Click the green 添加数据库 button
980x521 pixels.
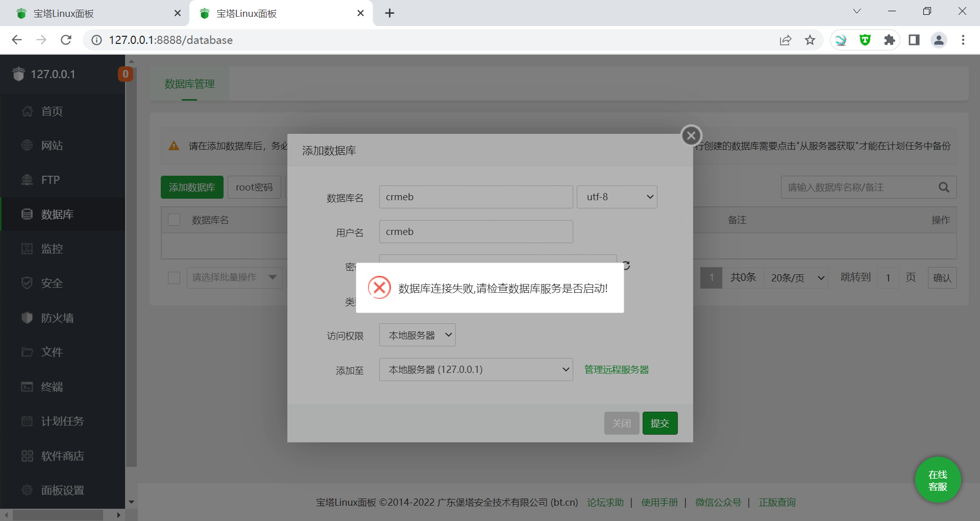(192, 187)
